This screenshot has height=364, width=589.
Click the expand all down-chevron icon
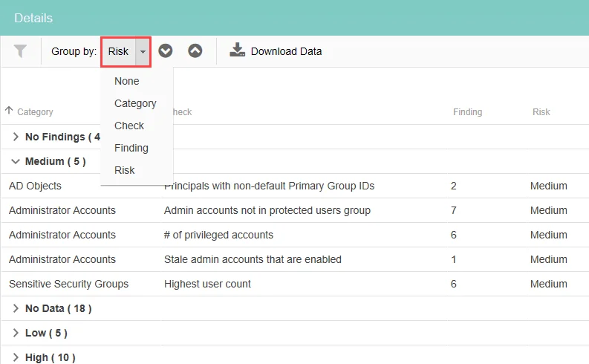point(166,51)
